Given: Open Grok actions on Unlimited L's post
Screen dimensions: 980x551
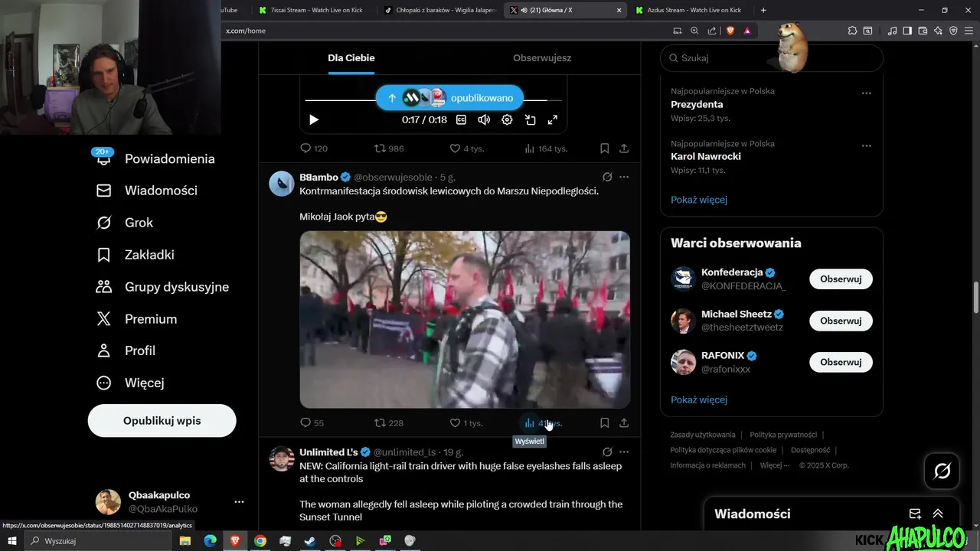Looking at the screenshot, I should pyautogui.click(x=607, y=452).
